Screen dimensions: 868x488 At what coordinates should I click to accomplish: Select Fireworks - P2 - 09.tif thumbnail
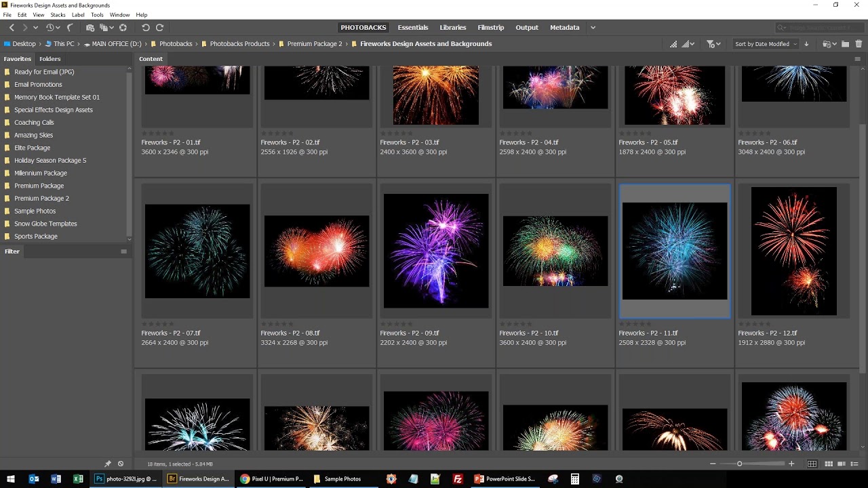click(x=436, y=251)
